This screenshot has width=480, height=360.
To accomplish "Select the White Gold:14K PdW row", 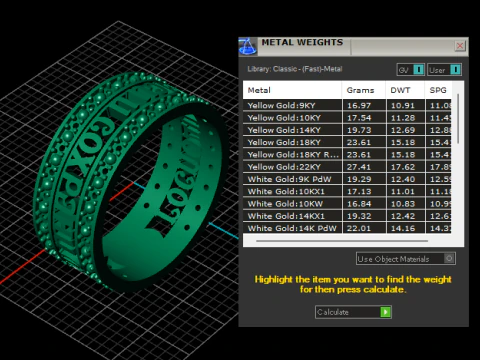I will (347, 228).
